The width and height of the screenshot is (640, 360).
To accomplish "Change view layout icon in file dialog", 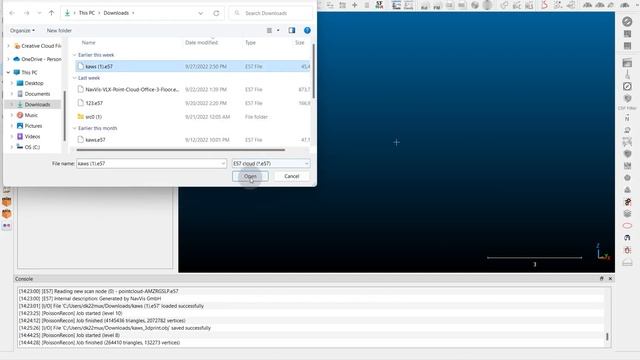I will pos(269,30).
